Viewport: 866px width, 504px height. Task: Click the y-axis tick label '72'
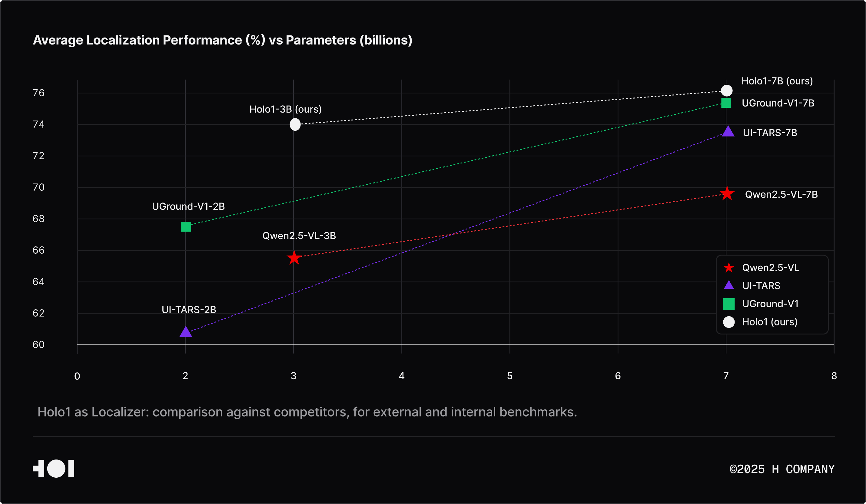[38, 156]
